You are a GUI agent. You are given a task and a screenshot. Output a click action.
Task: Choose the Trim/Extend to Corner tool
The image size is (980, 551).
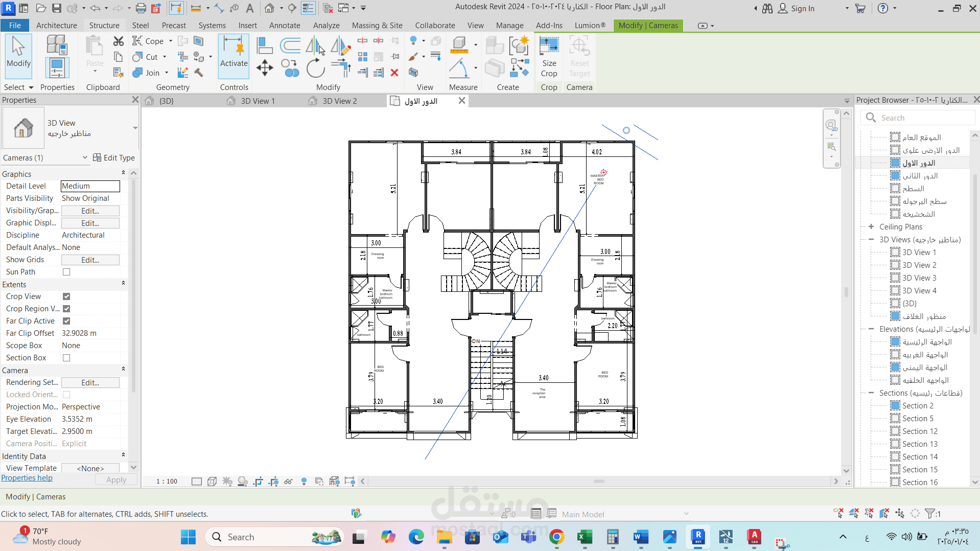pyautogui.click(x=341, y=67)
